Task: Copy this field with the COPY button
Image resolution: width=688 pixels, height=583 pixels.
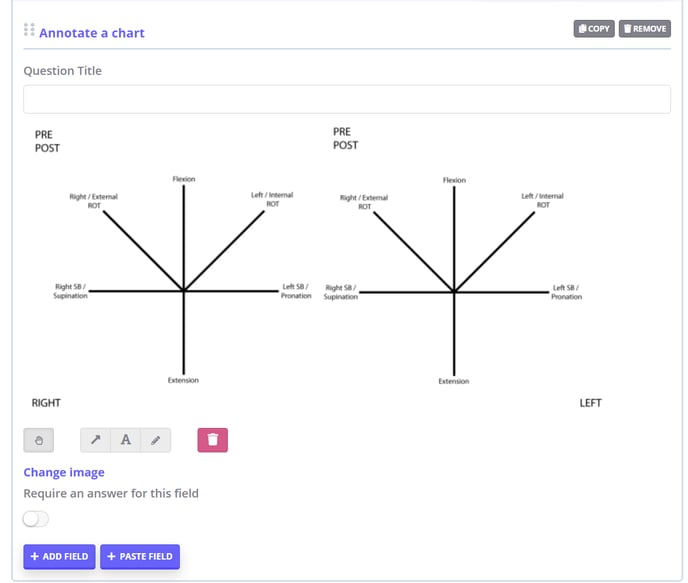Action: 594,29
